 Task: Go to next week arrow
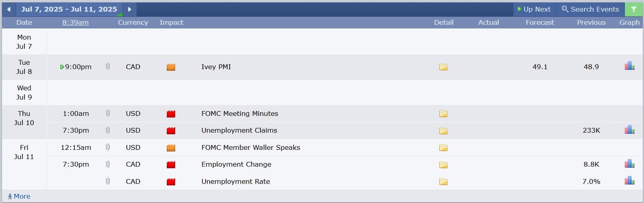[x=130, y=9]
